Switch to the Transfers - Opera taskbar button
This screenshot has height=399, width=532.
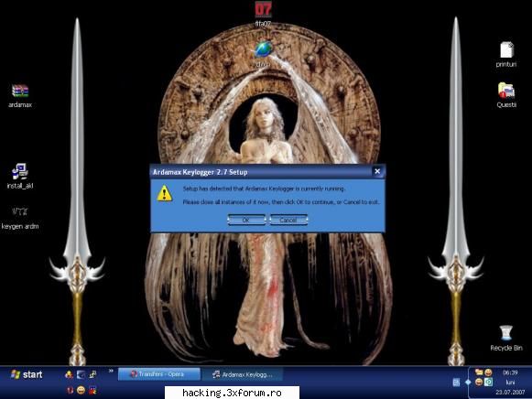[158, 374]
